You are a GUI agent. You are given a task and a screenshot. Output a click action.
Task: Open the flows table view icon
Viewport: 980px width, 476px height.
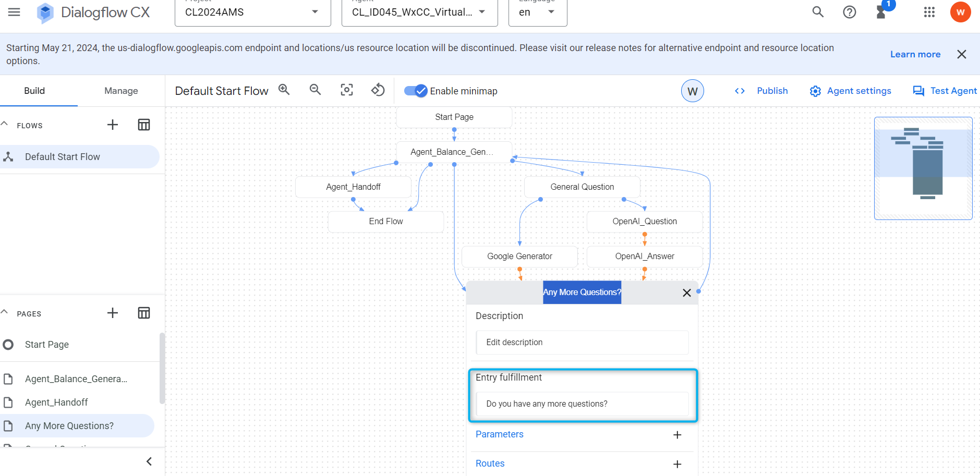coord(144,125)
